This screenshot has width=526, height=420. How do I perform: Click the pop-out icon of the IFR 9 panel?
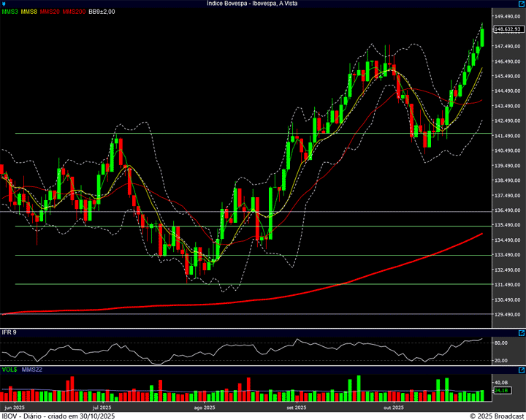(520, 332)
